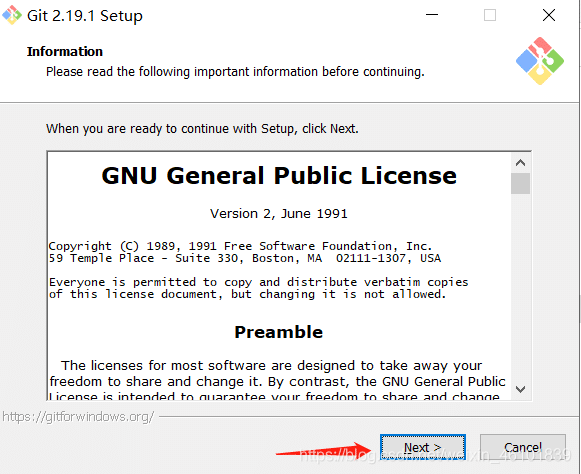Click the license scrollbar down arrow
This screenshot has height=474, width=581.
[x=520, y=389]
